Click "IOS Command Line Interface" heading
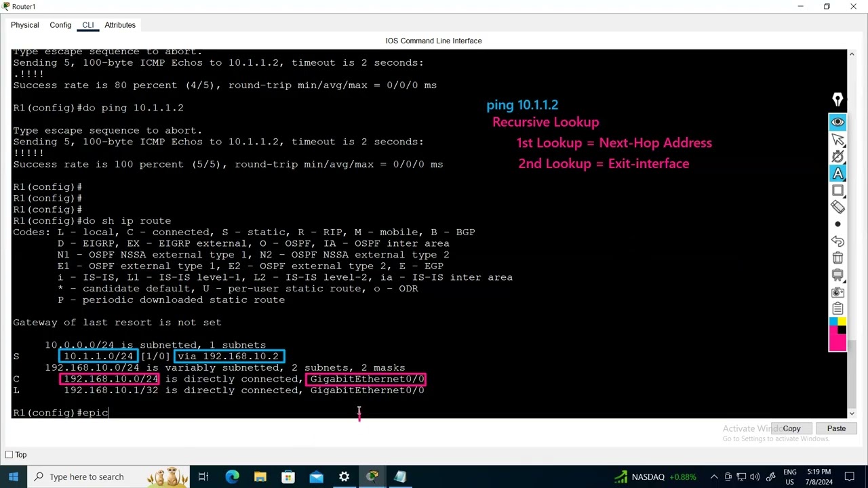The image size is (868, 488). 434,41
